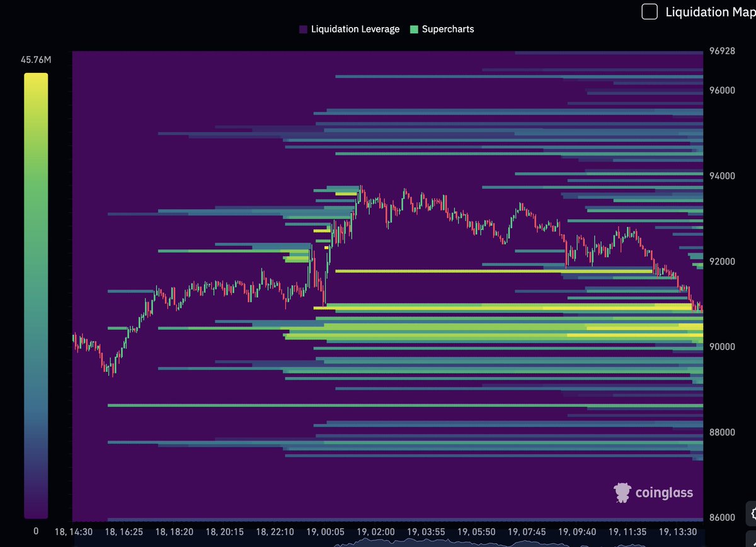This screenshot has height=547, width=756.
Task: Click the 19, 00:05 time label
Action: [326, 532]
